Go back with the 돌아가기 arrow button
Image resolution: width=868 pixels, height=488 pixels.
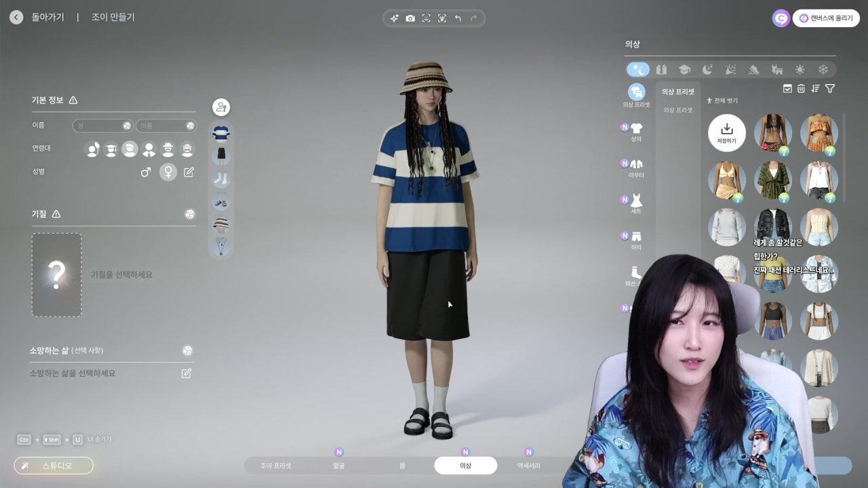pos(16,18)
